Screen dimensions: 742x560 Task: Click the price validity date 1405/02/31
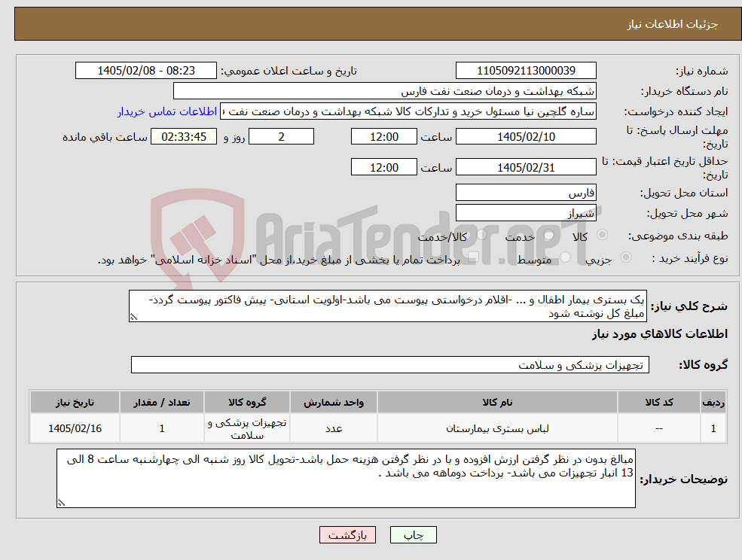526,167
